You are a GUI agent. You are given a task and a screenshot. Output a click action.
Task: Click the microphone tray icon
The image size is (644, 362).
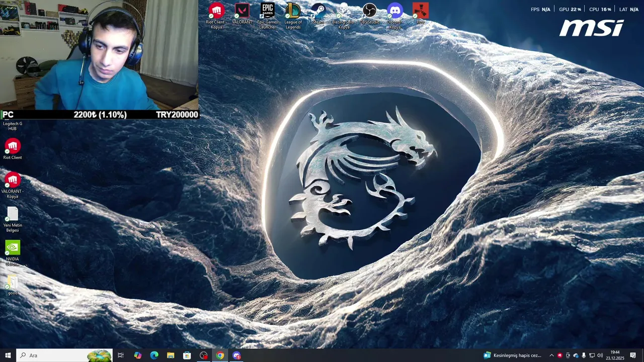(584, 355)
